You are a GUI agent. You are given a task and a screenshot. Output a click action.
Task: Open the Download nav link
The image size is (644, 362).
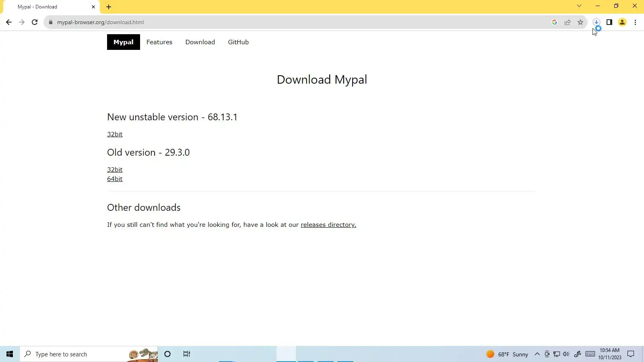click(200, 42)
